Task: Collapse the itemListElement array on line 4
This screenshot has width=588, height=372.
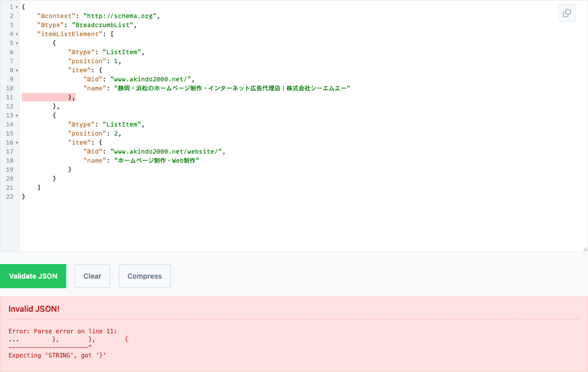Action: 17,34
